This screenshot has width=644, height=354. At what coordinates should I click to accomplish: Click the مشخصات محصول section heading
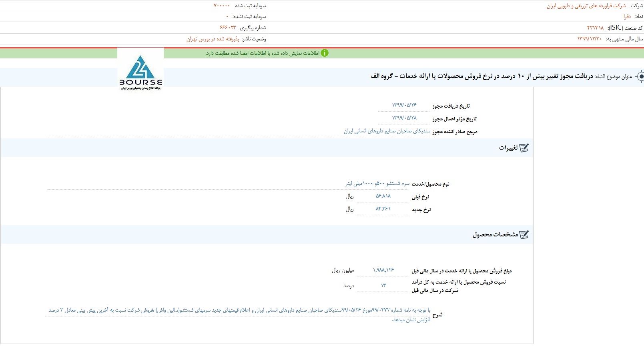[496, 235]
